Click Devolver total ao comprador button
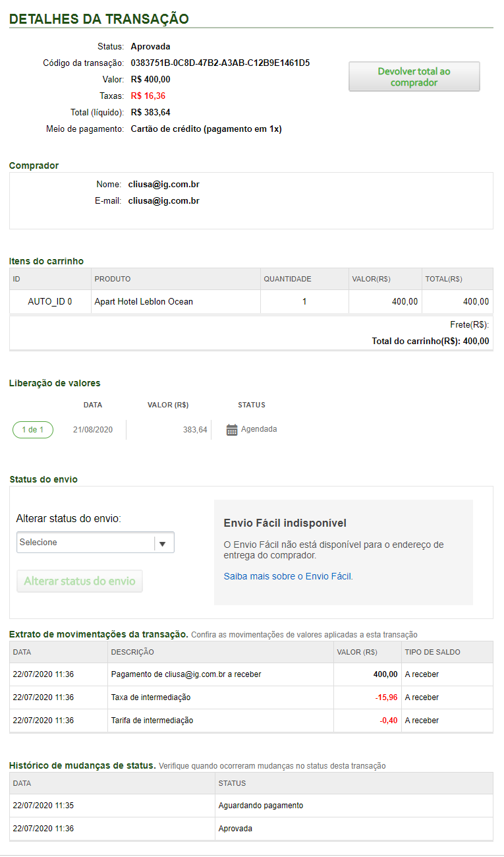 (414, 76)
